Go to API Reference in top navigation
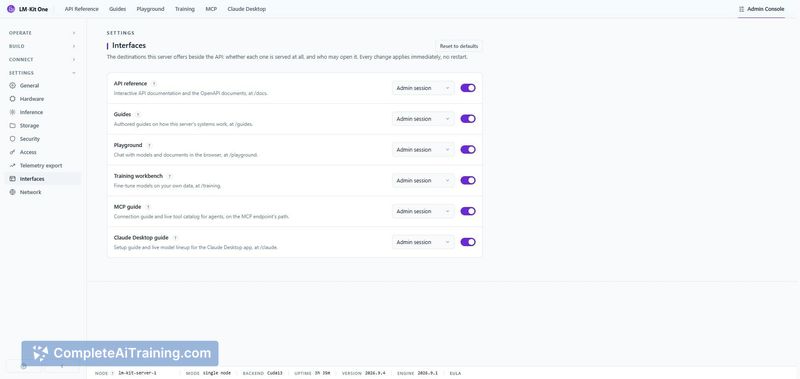 pos(82,9)
